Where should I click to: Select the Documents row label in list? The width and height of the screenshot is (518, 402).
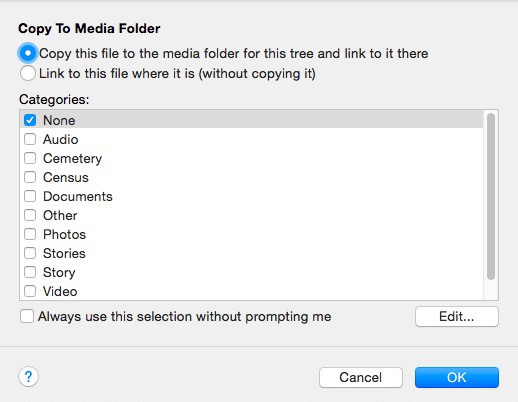(78, 196)
